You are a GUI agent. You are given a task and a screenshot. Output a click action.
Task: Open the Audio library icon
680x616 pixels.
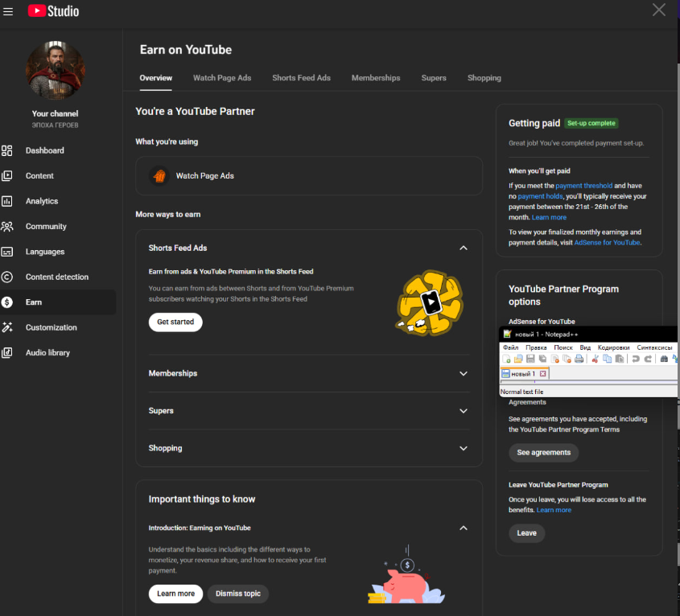point(7,353)
